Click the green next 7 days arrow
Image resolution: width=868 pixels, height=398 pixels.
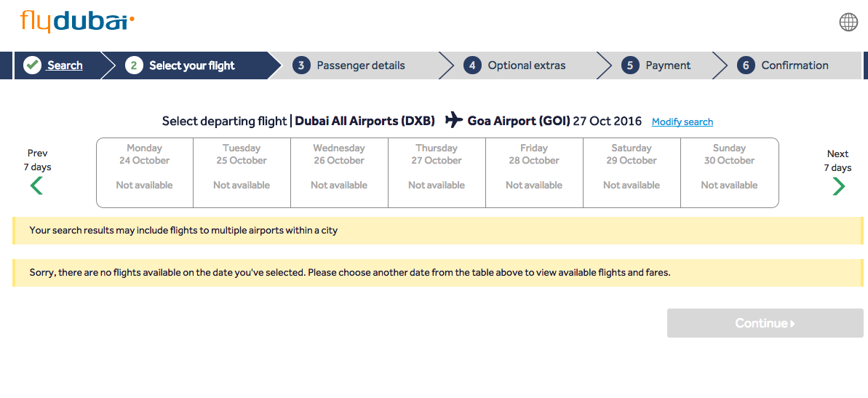point(838,187)
